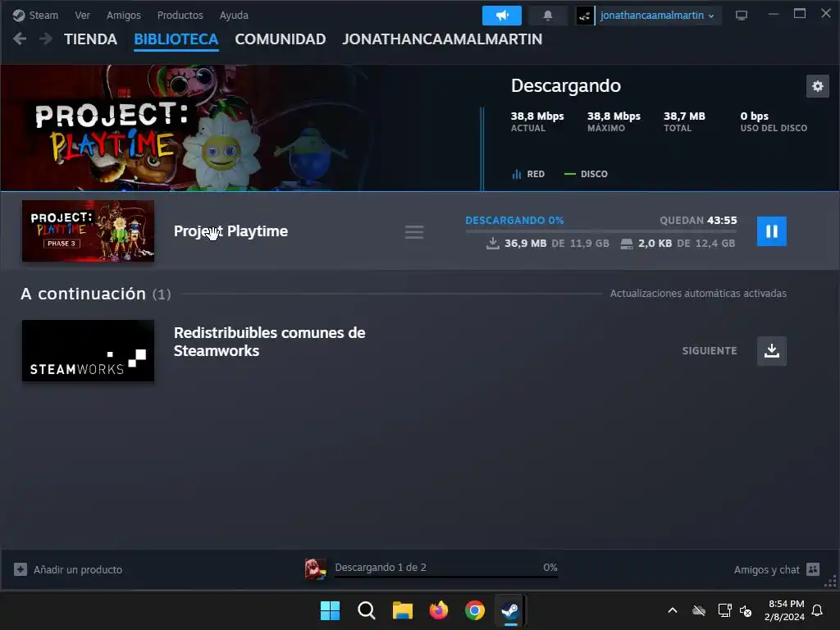Click the Steamworks thumbnail image
The image size is (840, 630).
point(88,351)
